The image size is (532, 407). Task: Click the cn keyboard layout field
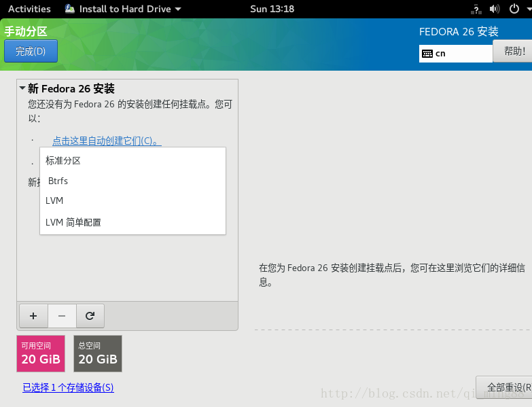(x=456, y=54)
